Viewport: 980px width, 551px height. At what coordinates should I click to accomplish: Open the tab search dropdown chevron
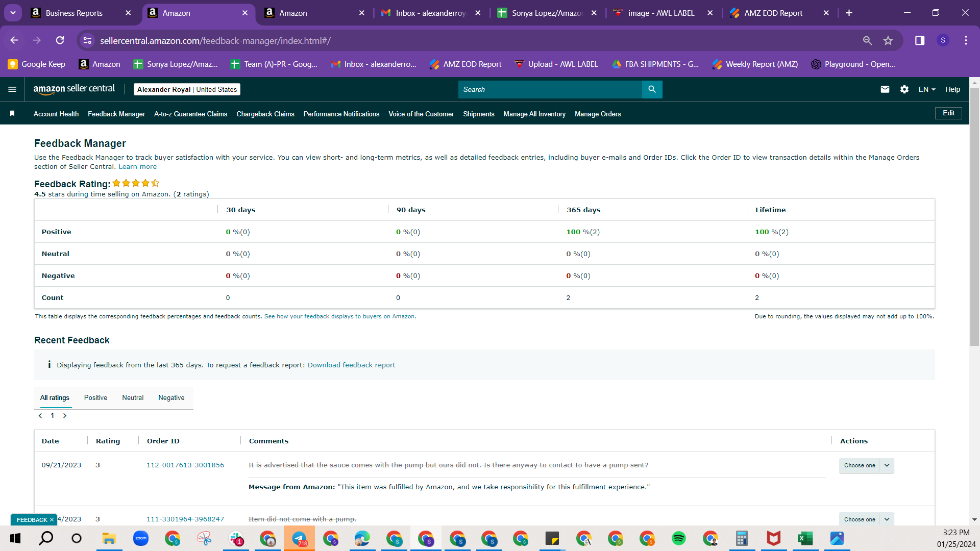(13, 13)
